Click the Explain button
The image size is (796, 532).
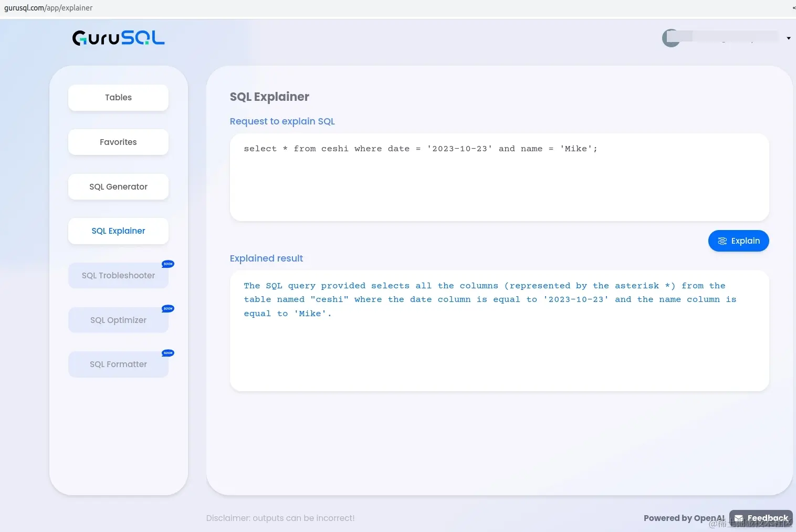(738, 241)
